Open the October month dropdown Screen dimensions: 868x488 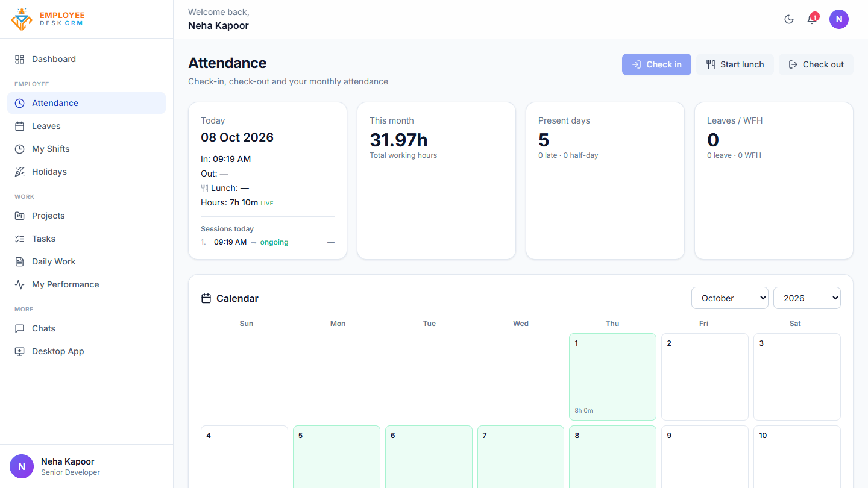730,298
